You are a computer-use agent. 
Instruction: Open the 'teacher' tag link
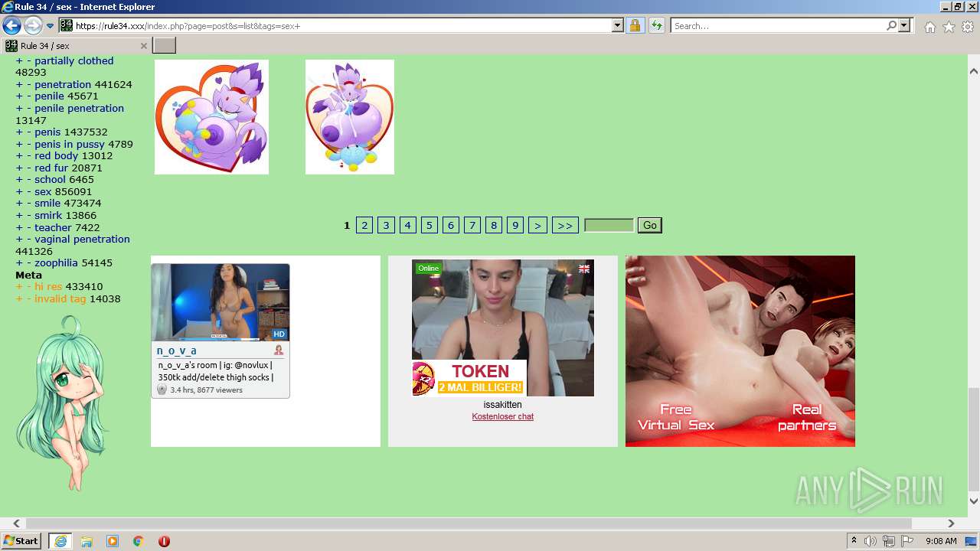point(53,227)
